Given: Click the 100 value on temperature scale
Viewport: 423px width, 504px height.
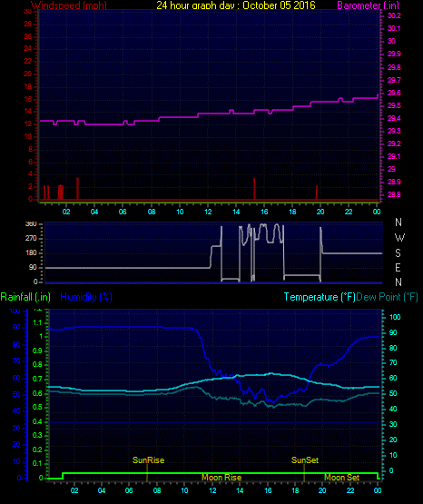Looking at the screenshot, I should coord(395,317).
